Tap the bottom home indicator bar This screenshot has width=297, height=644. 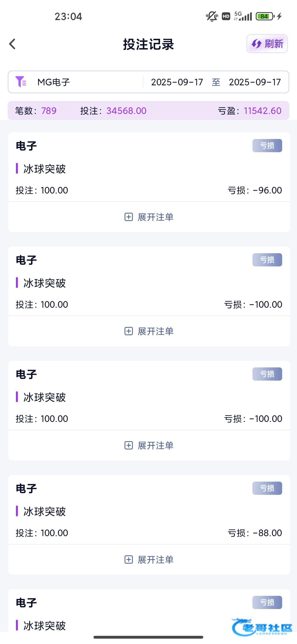tap(148, 637)
